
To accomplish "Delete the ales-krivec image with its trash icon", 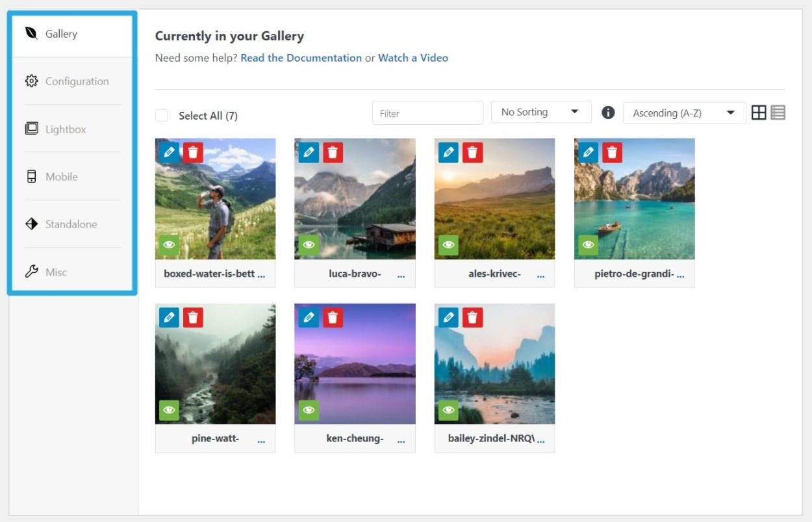I will click(472, 152).
